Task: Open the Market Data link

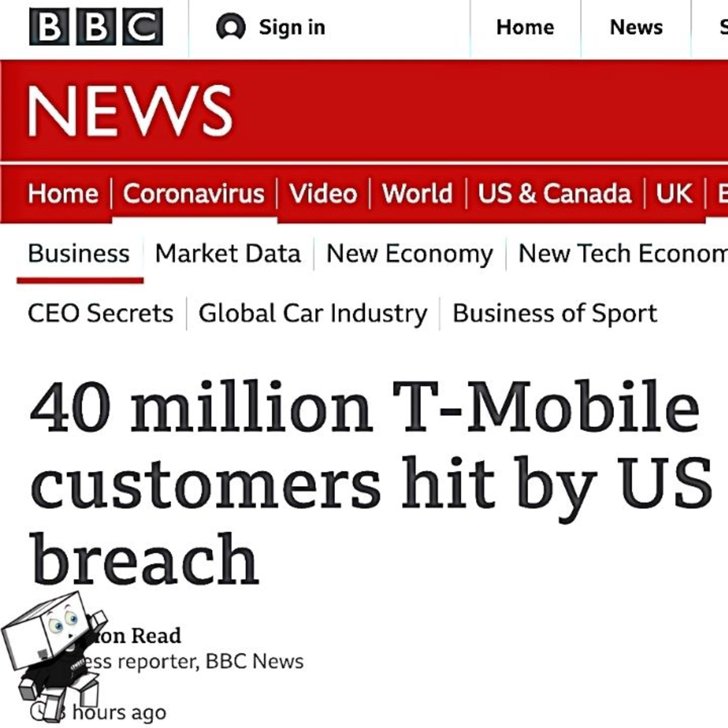Action: pyautogui.click(x=228, y=253)
